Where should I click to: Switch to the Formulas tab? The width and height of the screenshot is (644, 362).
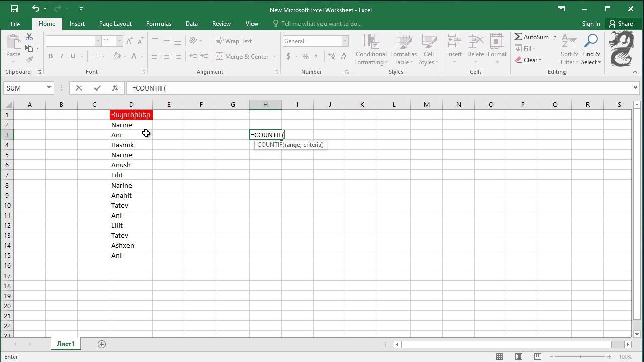point(158,24)
